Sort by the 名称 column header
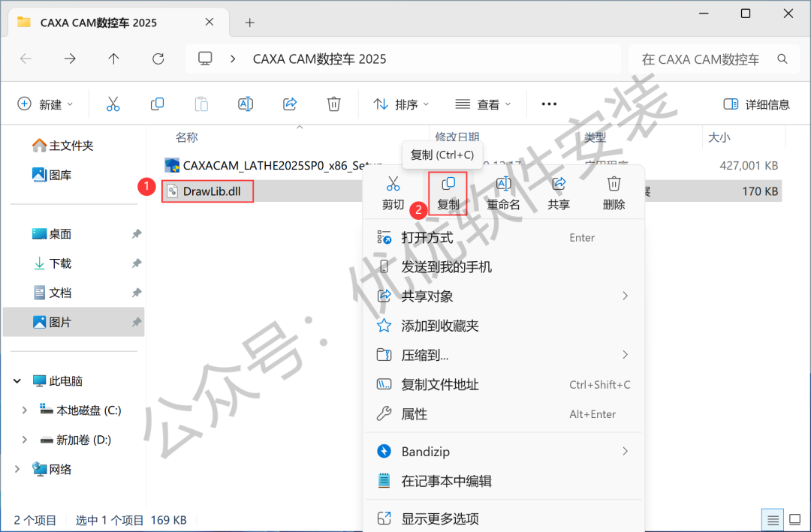The image size is (811, 532). pos(186,137)
